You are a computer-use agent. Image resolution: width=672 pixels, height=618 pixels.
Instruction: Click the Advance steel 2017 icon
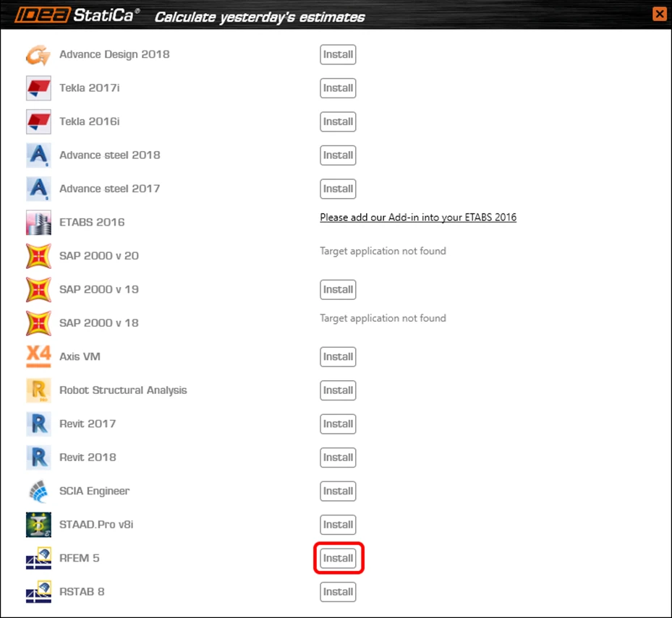pos(38,189)
